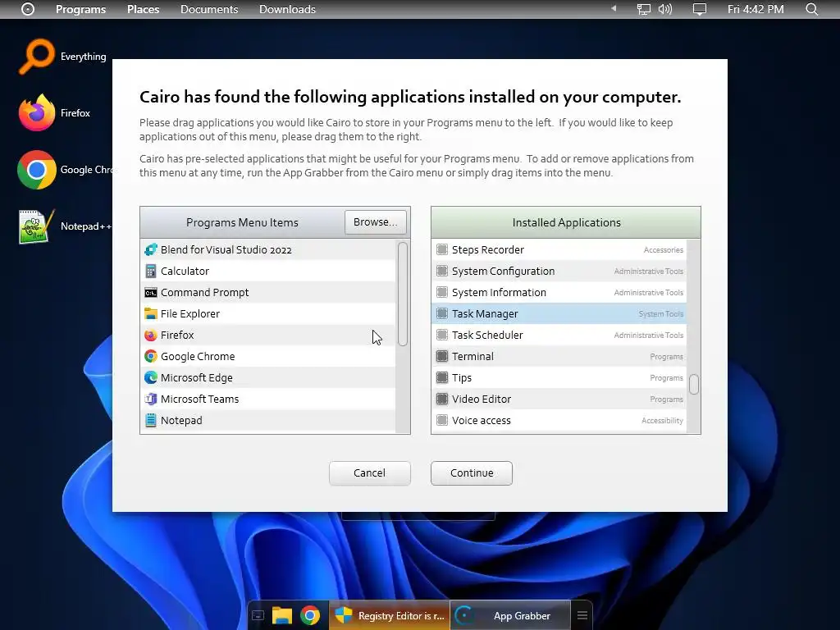Select the File Explorer icon in list
The image size is (840, 630).
(151, 314)
